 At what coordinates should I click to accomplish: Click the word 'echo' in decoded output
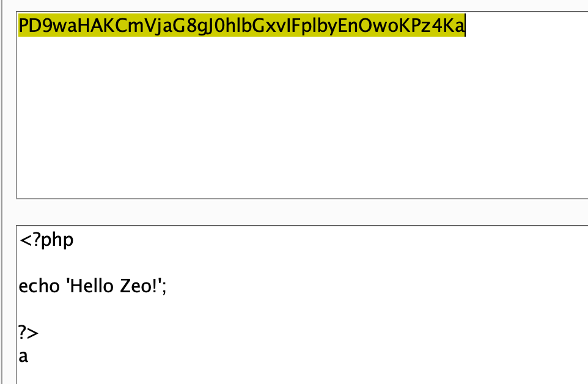(x=39, y=286)
